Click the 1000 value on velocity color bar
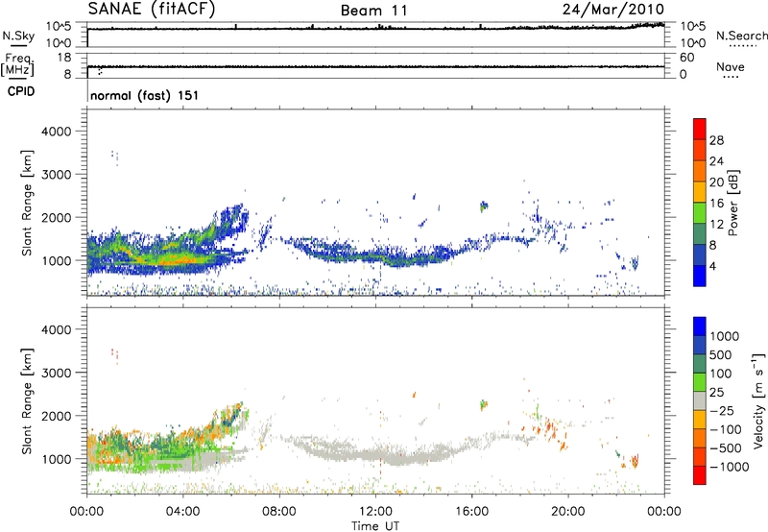The height and width of the screenshot is (532, 768). [x=725, y=336]
